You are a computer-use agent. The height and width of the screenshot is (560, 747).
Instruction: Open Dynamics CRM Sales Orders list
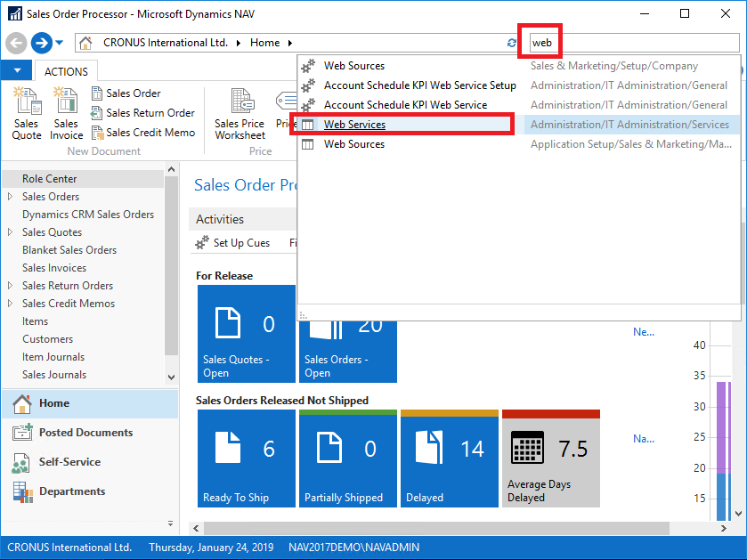[x=88, y=215]
